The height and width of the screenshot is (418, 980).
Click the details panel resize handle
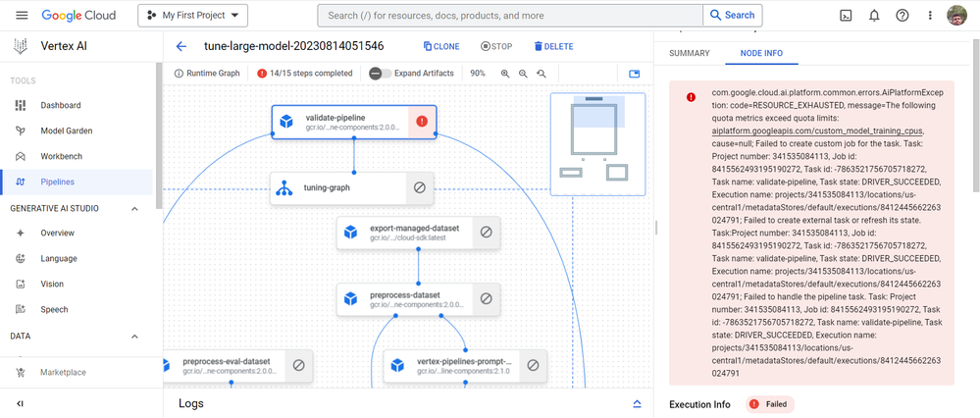pos(656,228)
